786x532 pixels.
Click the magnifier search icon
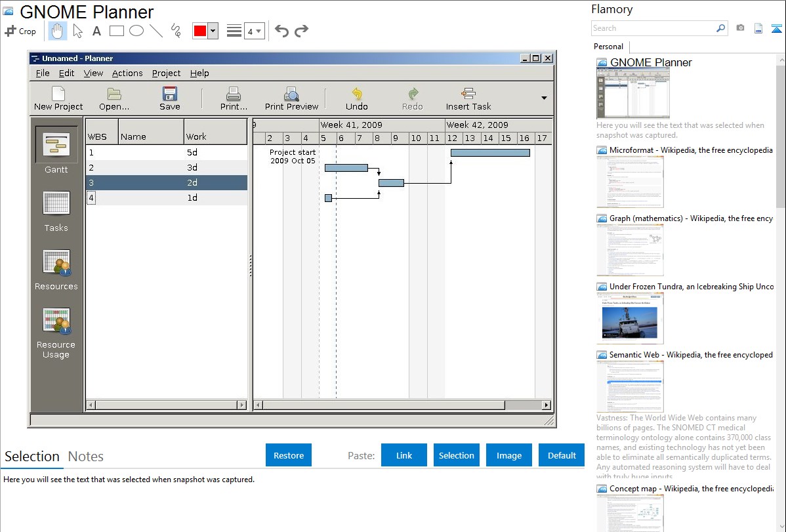pyautogui.click(x=721, y=28)
